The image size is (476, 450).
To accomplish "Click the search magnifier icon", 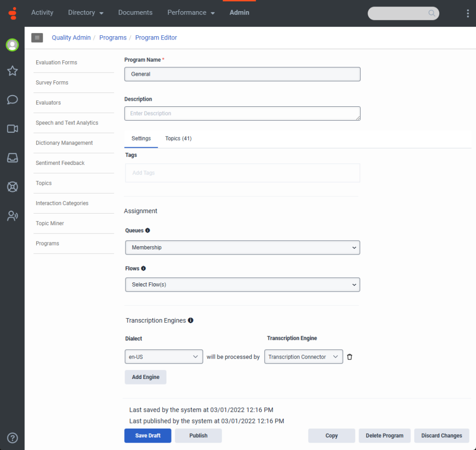I will pyautogui.click(x=431, y=13).
